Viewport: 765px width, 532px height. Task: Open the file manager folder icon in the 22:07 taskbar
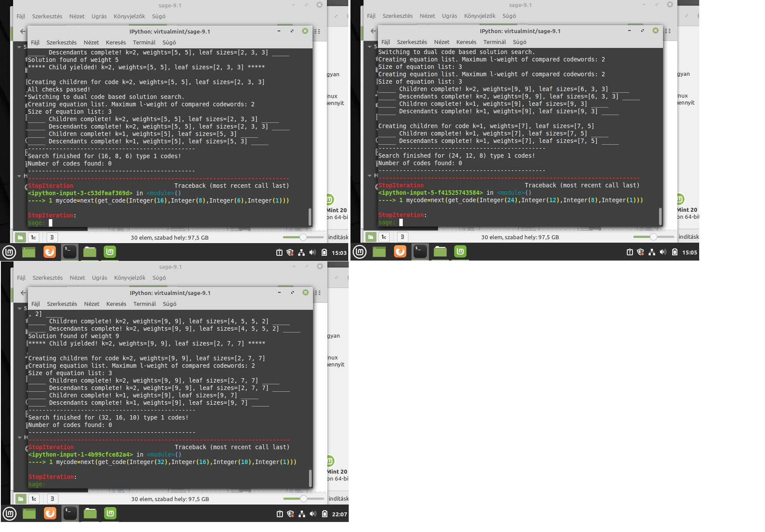click(90, 513)
